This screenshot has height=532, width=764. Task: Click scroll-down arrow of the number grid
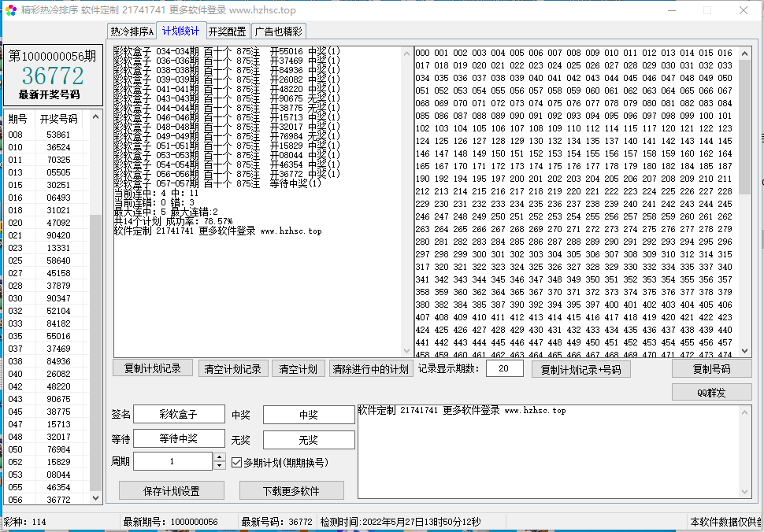(x=744, y=351)
